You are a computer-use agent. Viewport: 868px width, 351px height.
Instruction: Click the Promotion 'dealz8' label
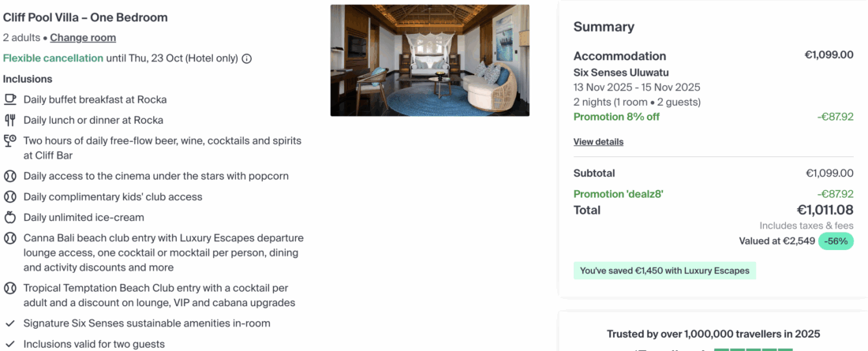618,194
